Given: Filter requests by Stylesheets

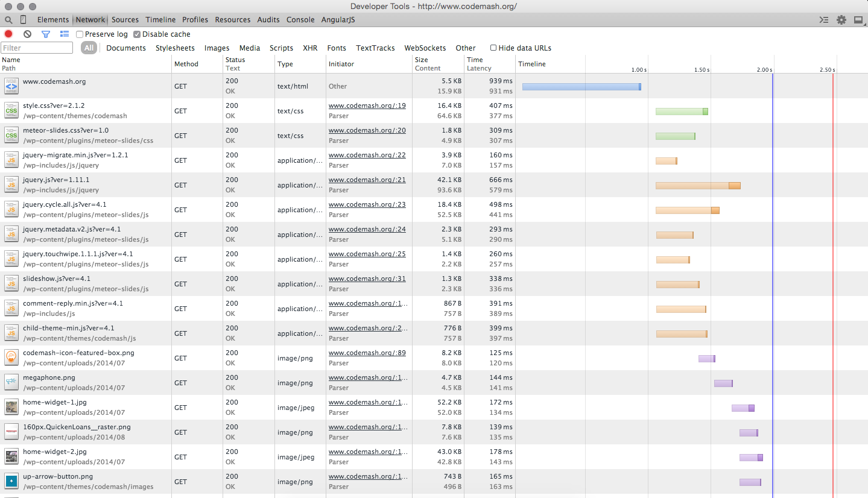Looking at the screenshot, I should coord(175,48).
